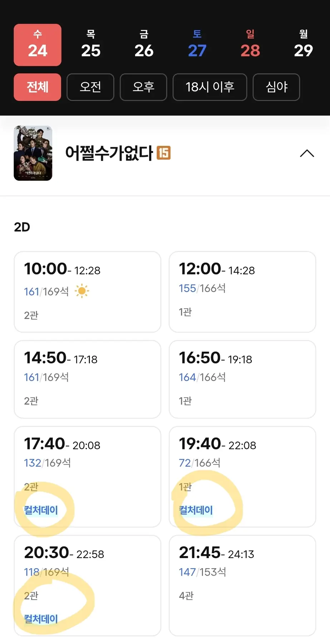Click the 어쩔수가없다 movie poster thumbnail
Viewport: 330px width, 644px height.
click(x=33, y=153)
